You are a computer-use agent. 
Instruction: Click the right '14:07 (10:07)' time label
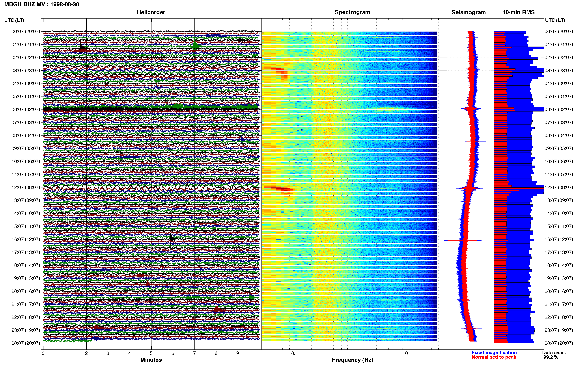[559, 213]
